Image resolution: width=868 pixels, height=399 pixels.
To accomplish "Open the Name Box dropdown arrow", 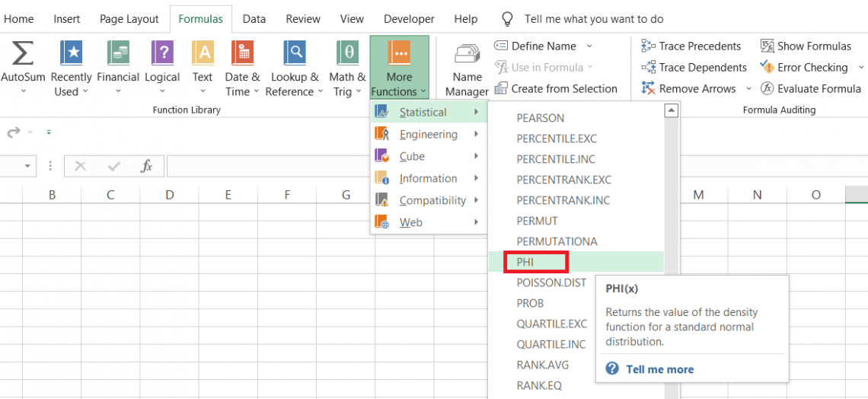I will pos(28,166).
